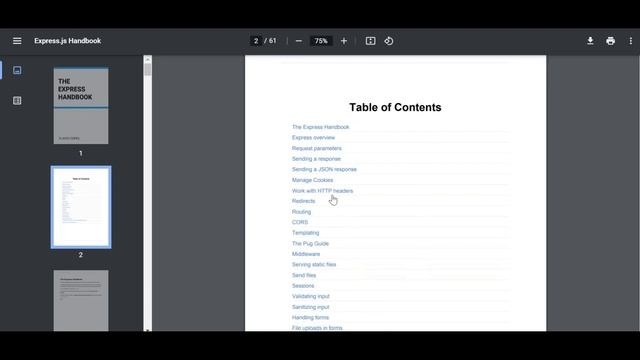This screenshot has width=640, height=360.
Task: Download the PDF file
Action: click(590, 41)
